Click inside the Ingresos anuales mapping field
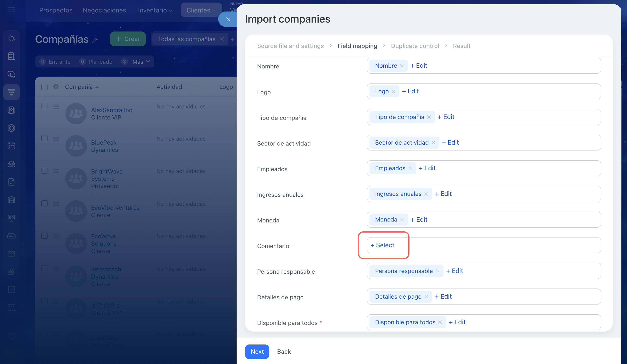The width and height of the screenshot is (627, 364). point(523,194)
